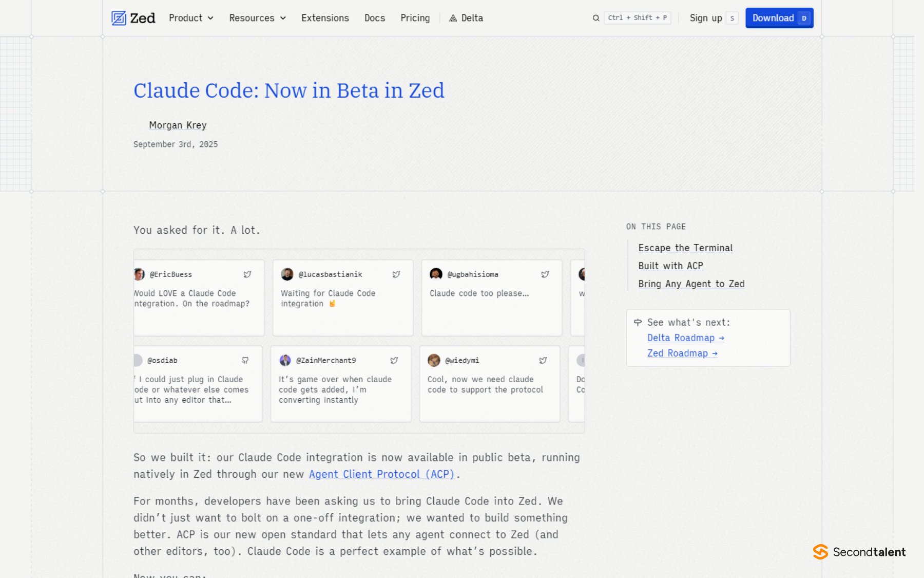Open the Docs page
The height and width of the screenshot is (578, 924).
[375, 18]
